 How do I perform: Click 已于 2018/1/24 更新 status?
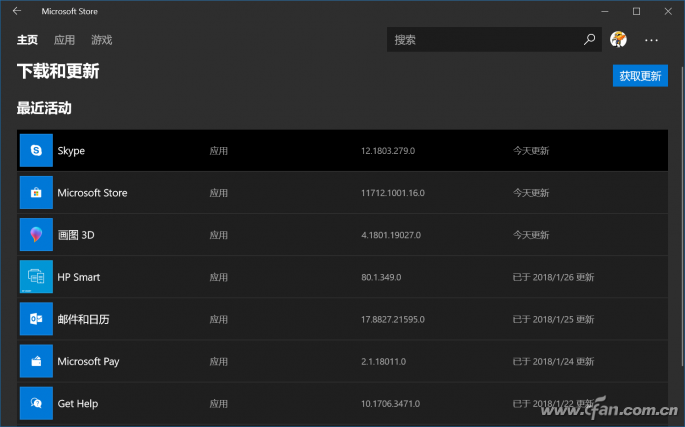point(553,361)
